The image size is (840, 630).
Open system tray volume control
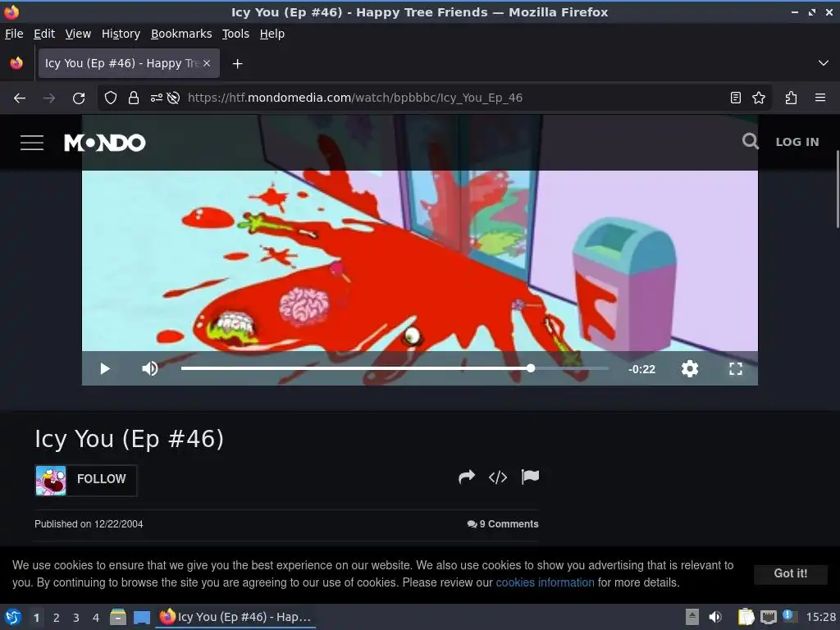pyautogui.click(x=715, y=617)
